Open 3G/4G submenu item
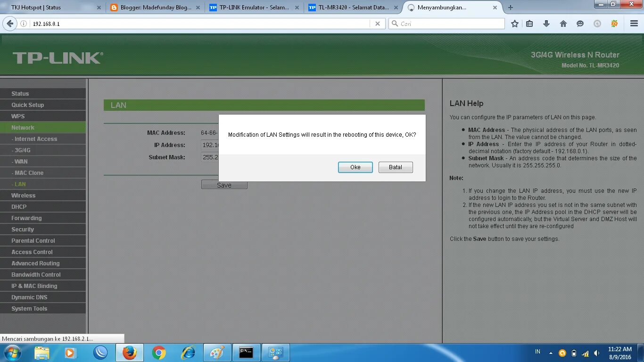Viewport: 644px width, 362px height. click(x=43, y=150)
